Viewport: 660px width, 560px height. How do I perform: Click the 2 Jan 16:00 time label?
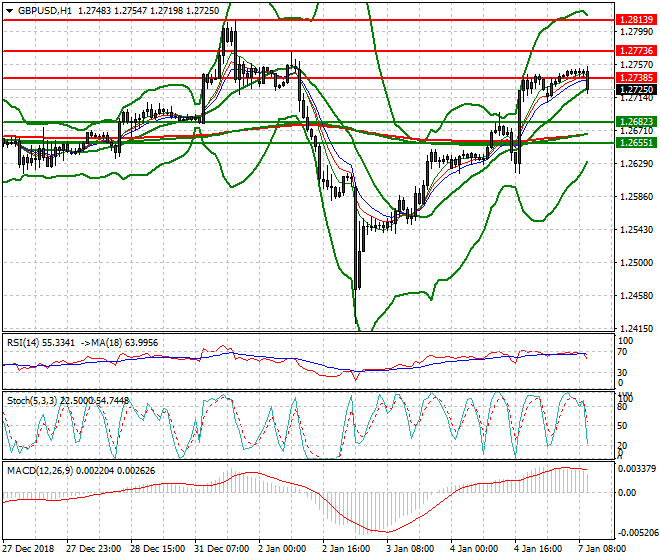(x=346, y=549)
